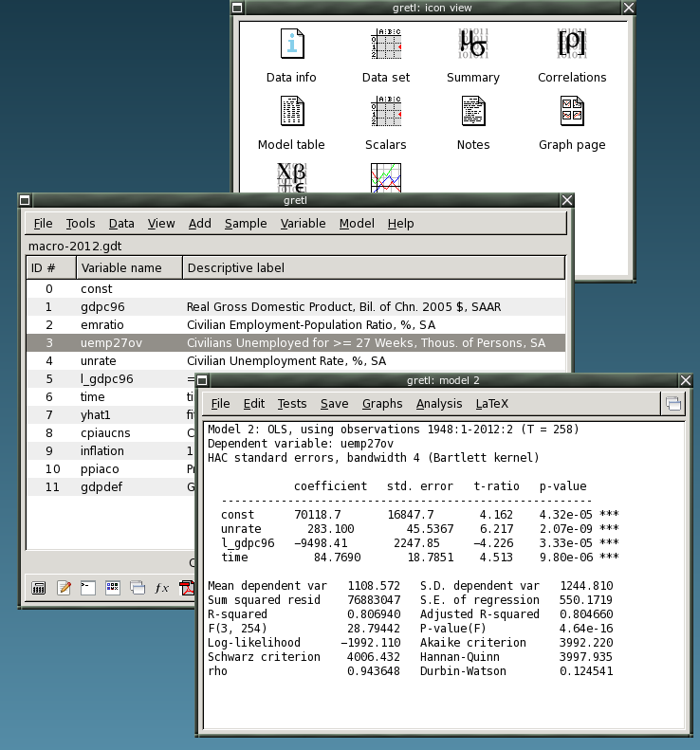Open the LaTeX menu in model window
This screenshot has width=700, height=750.
tap(491, 404)
